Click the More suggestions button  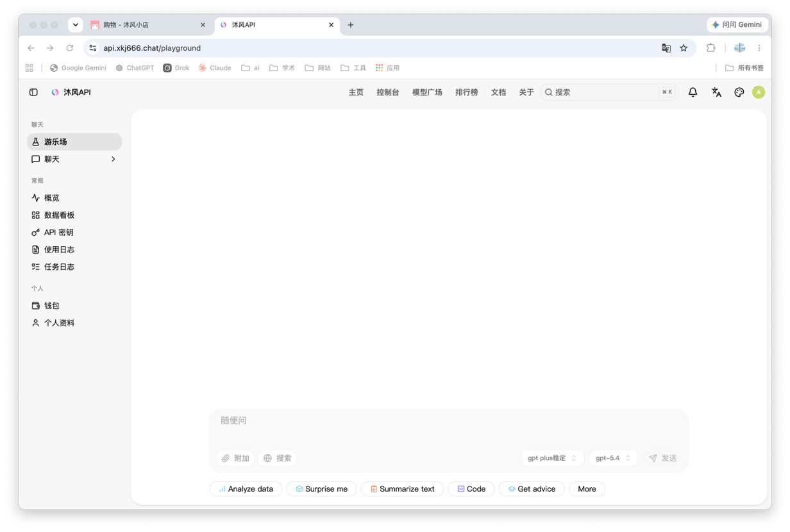tap(587, 489)
